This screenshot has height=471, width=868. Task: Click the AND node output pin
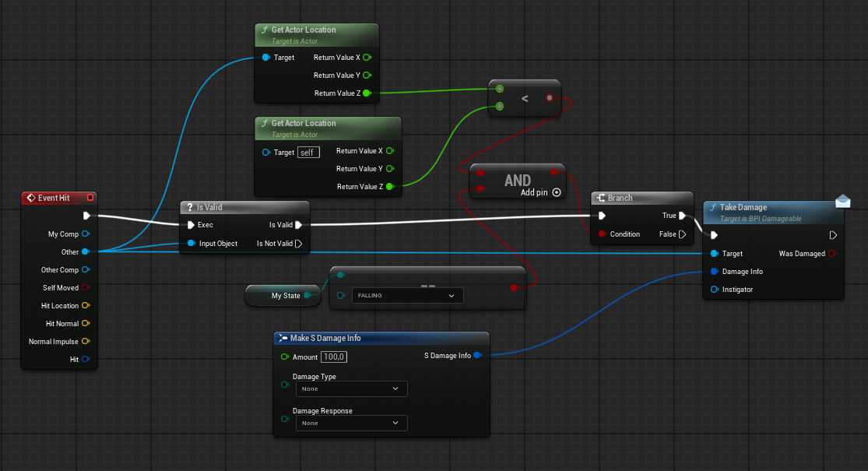click(x=553, y=172)
